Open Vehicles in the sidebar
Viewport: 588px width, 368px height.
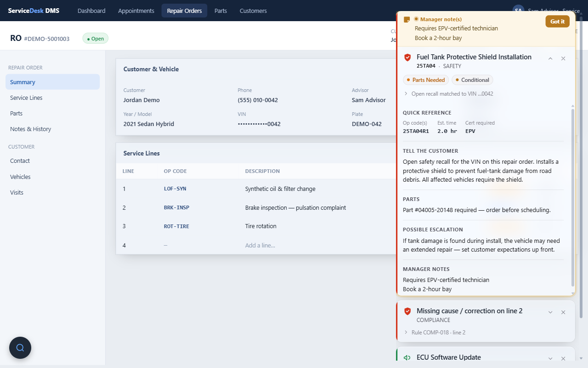point(52,177)
